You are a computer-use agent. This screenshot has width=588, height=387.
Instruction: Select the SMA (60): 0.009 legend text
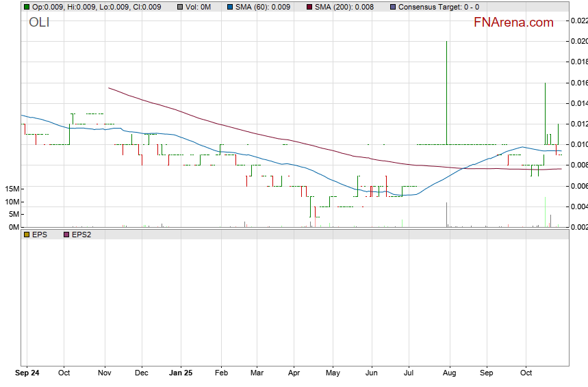pos(263,7)
